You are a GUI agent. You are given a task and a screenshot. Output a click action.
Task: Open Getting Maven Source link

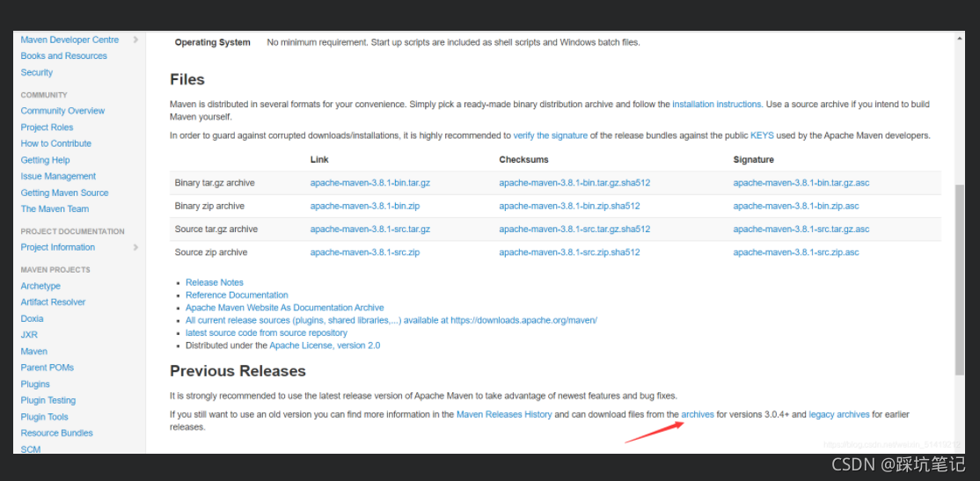pyautogui.click(x=64, y=193)
